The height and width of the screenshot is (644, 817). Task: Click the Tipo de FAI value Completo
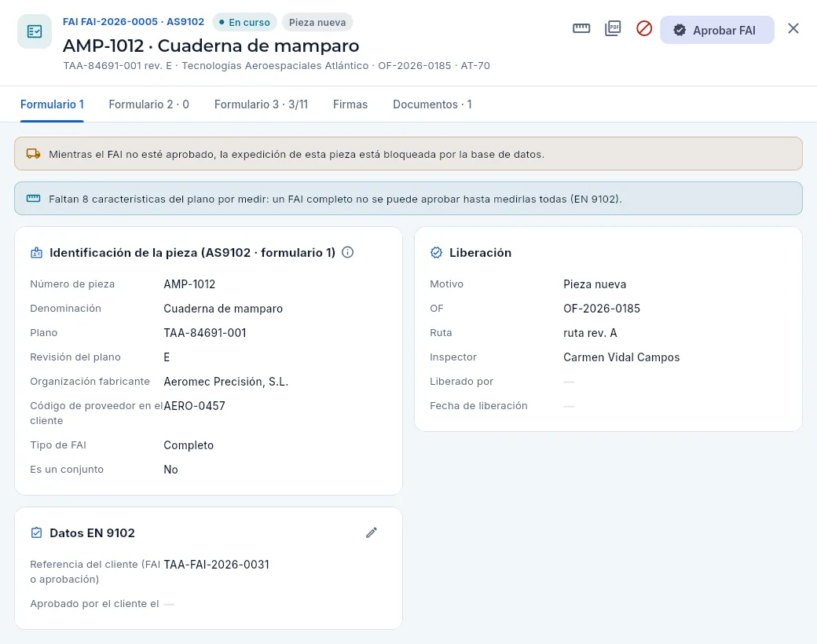coord(189,445)
